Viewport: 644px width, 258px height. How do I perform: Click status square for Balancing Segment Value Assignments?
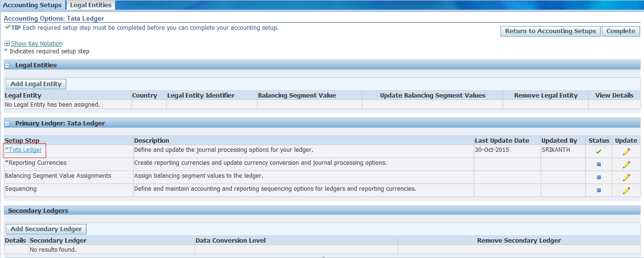click(598, 177)
